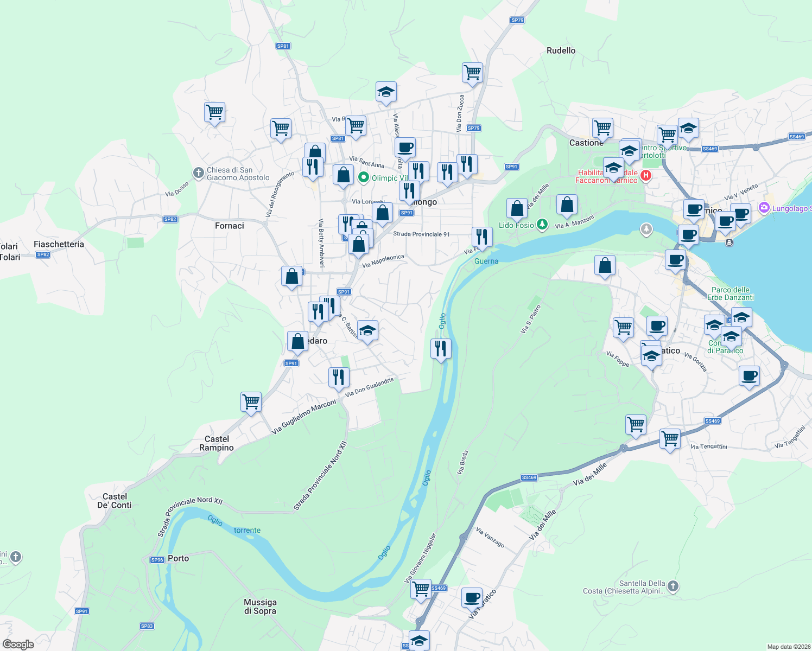Click the church icon at Chiesa di San Giacomo Apostolo
812x651 pixels.
tap(199, 173)
